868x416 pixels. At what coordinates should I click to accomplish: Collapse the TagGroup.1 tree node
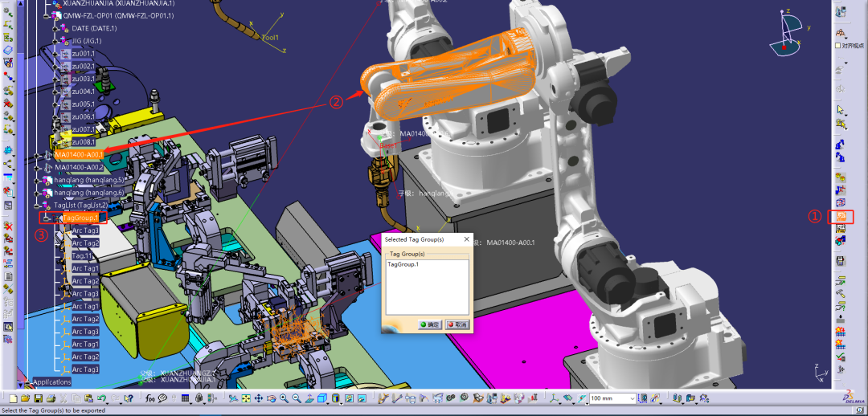(47, 218)
